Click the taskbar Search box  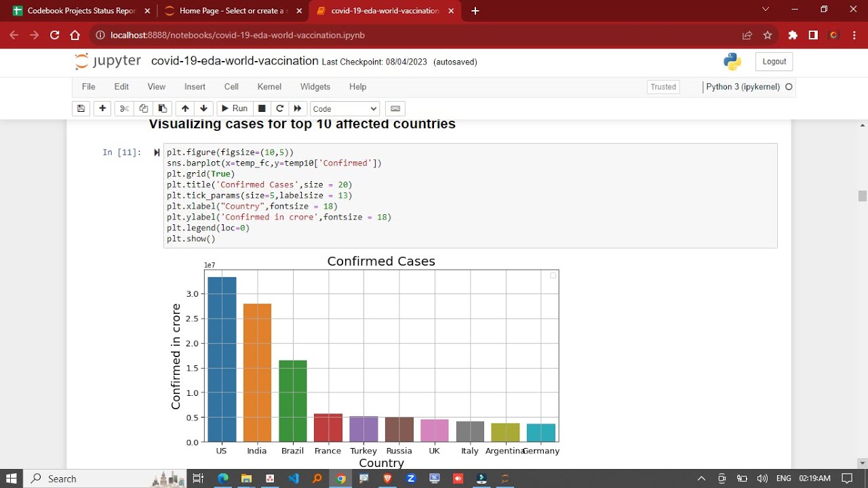click(106, 479)
